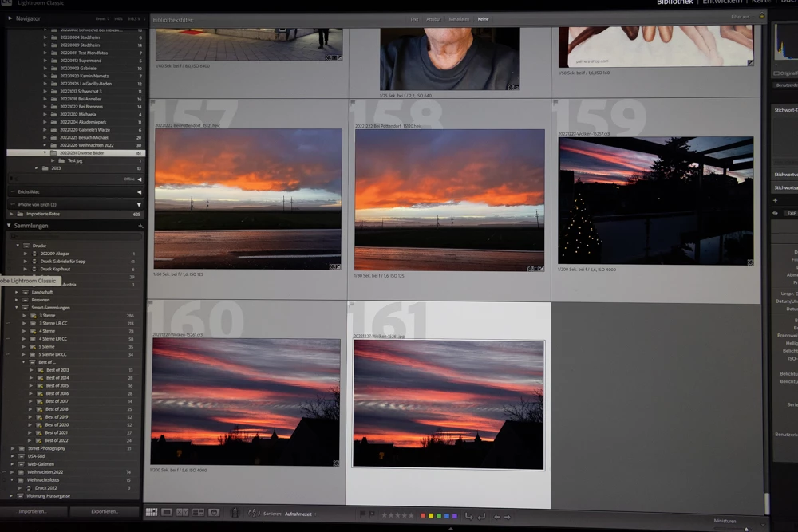The width and height of the screenshot is (798, 532).
Task: Apply the purple color label
Action: pos(455,516)
